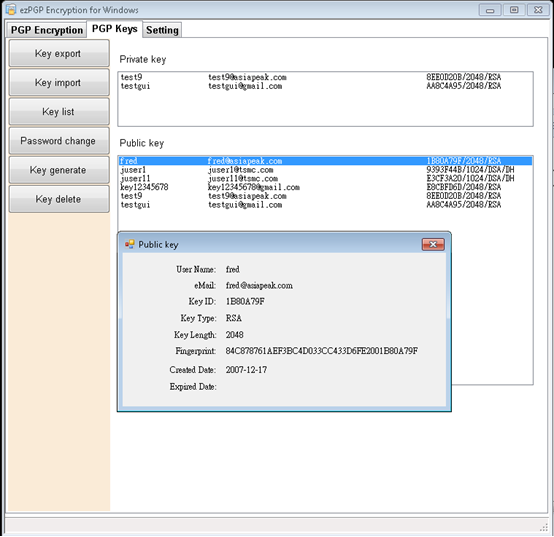
Task: Click User Name value fred in dialog
Action: 232,269
